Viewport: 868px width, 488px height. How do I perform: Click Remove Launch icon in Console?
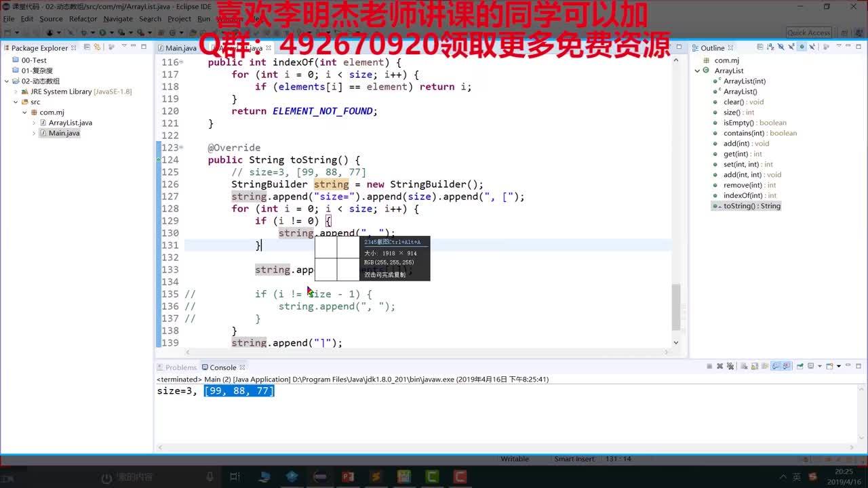pyautogui.click(x=720, y=367)
